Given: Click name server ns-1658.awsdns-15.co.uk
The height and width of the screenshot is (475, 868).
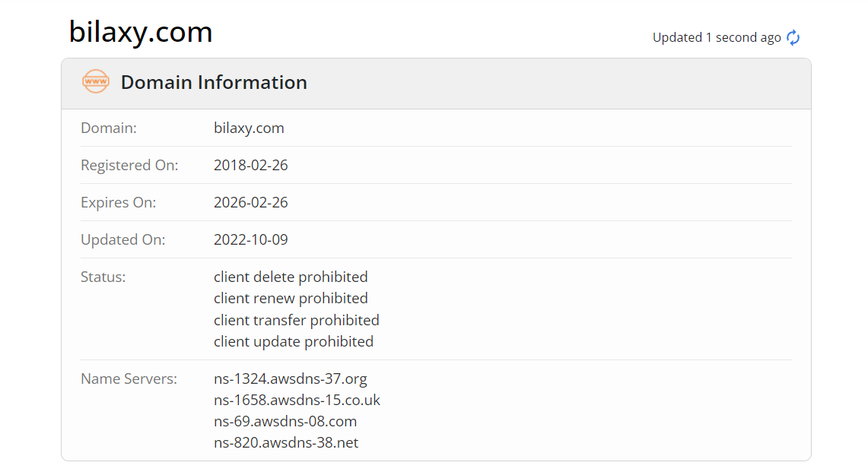Looking at the screenshot, I should point(297,400).
